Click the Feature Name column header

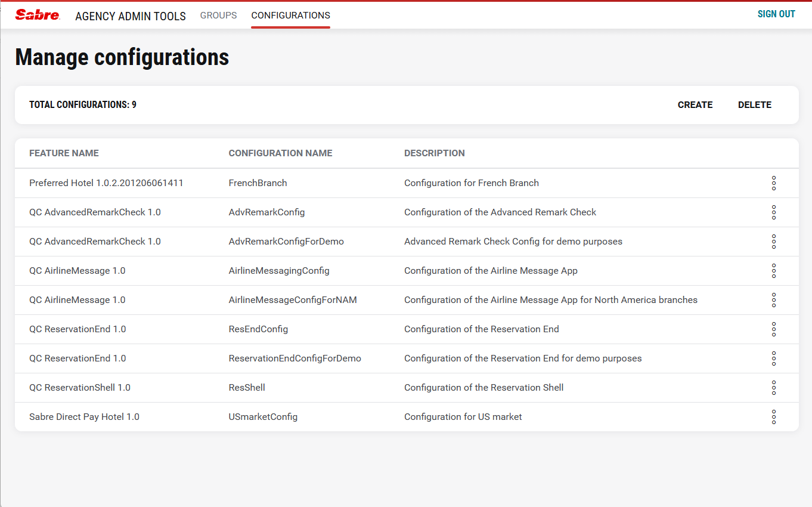[x=64, y=153]
